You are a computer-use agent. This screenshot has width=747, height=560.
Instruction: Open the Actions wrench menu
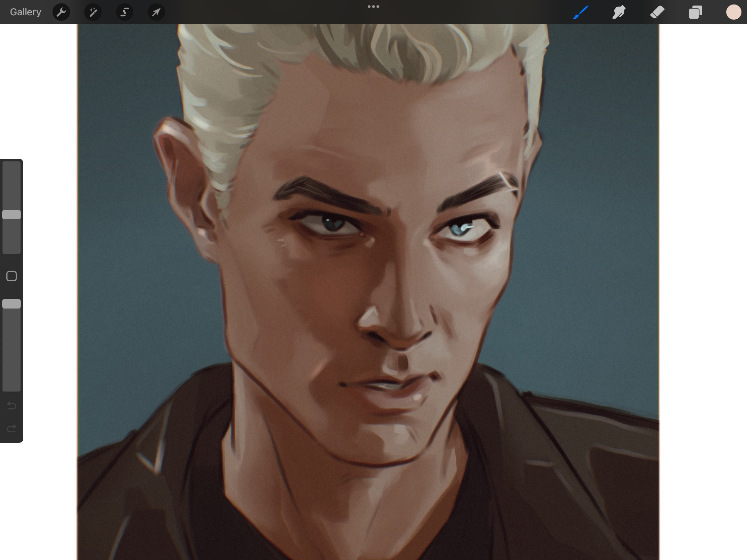(x=61, y=12)
